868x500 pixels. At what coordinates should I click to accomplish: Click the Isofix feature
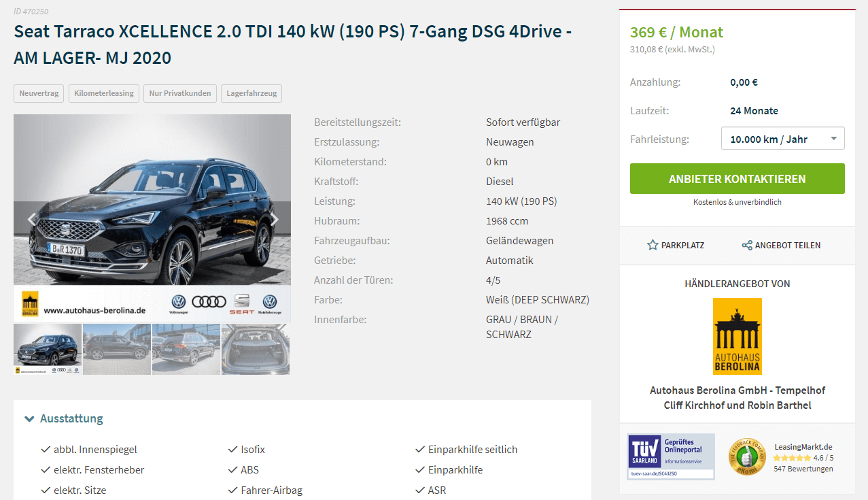coord(253,450)
